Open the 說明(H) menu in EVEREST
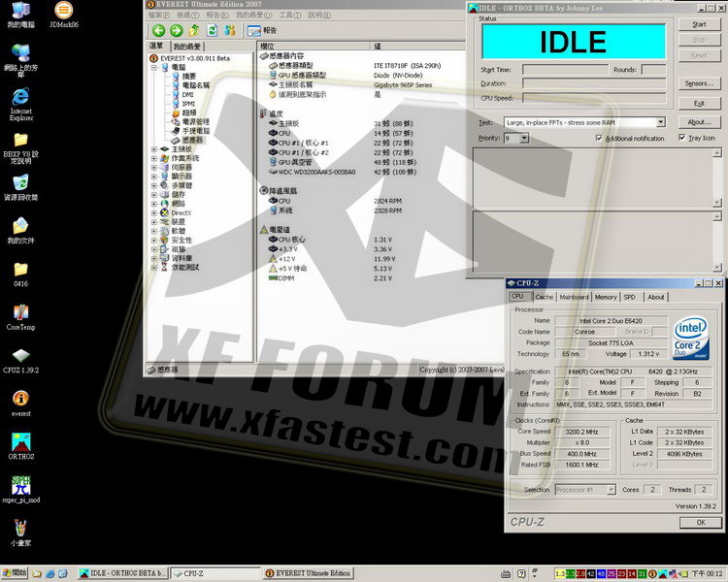The height and width of the screenshot is (582, 728). click(319, 16)
